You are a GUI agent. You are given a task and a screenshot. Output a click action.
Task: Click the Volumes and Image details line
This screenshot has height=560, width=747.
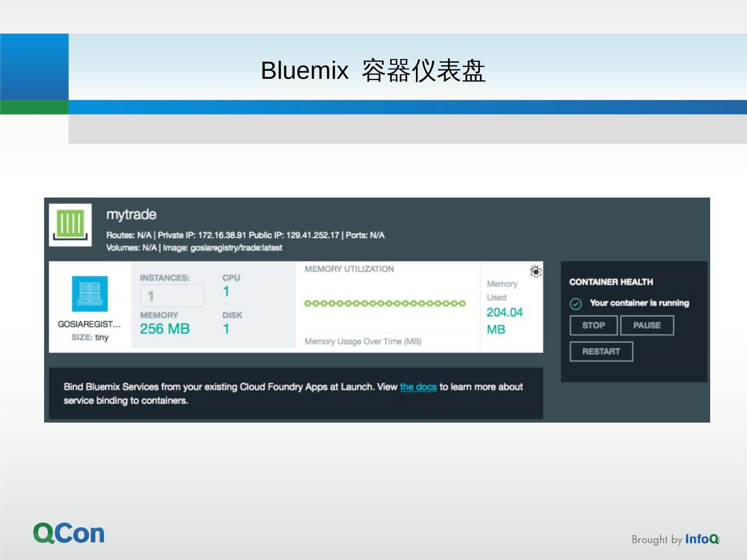(194, 248)
